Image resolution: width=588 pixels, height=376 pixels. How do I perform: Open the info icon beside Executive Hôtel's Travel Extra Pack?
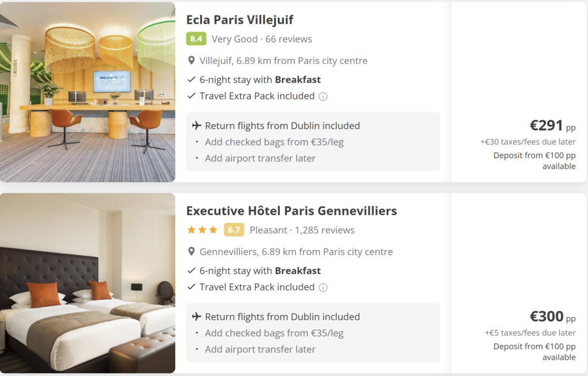click(x=323, y=287)
